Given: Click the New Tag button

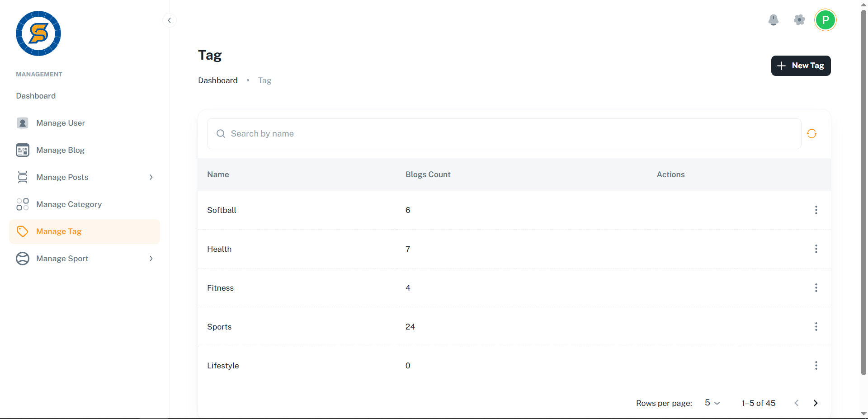Looking at the screenshot, I should [x=801, y=66].
